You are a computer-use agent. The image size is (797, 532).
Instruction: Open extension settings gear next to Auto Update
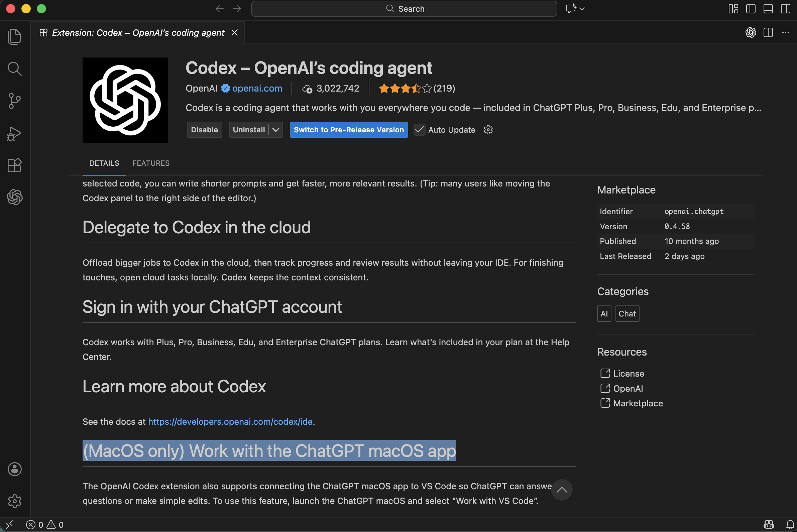[488, 130]
